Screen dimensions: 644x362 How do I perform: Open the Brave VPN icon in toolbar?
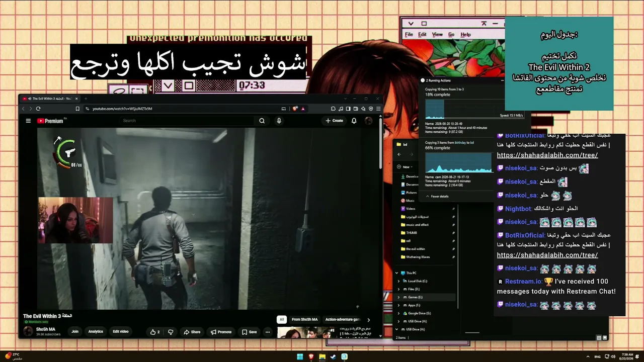point(371,109)
